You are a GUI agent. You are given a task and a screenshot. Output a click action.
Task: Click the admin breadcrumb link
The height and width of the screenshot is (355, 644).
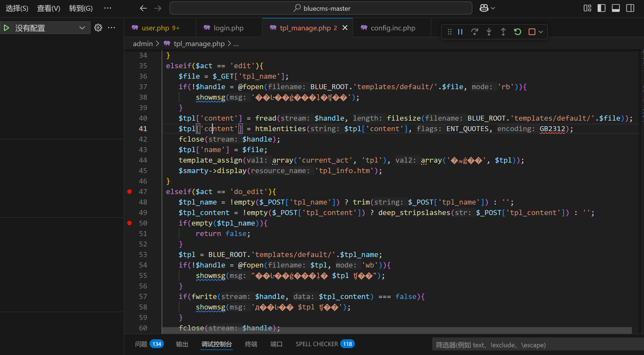click(x=143, y=44)
